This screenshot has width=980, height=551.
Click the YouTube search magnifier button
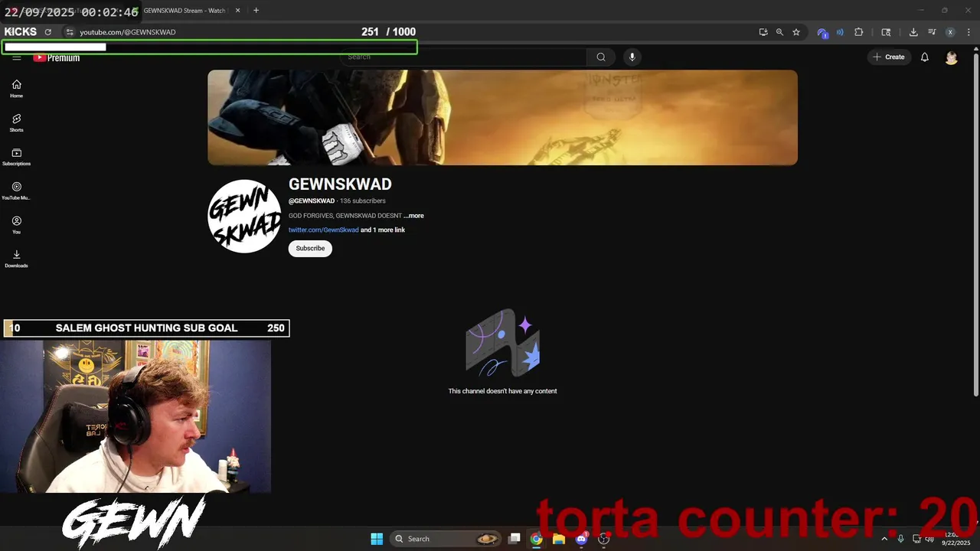click(601, 57)
